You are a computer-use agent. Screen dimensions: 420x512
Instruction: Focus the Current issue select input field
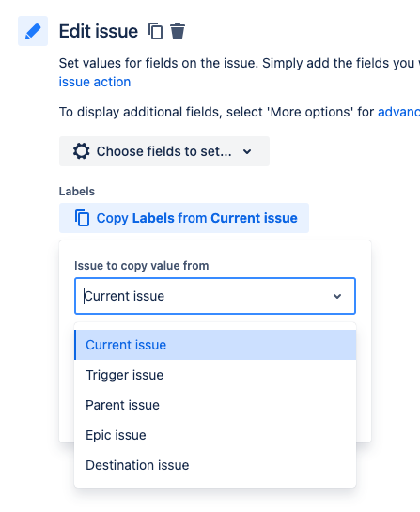tap(215, 296)
